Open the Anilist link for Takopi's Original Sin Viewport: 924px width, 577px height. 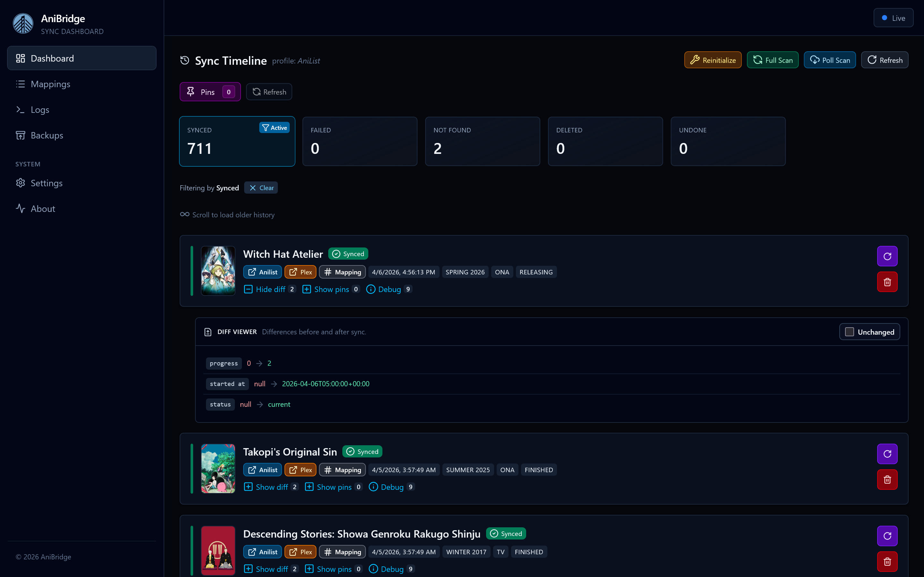coord(262,470)
